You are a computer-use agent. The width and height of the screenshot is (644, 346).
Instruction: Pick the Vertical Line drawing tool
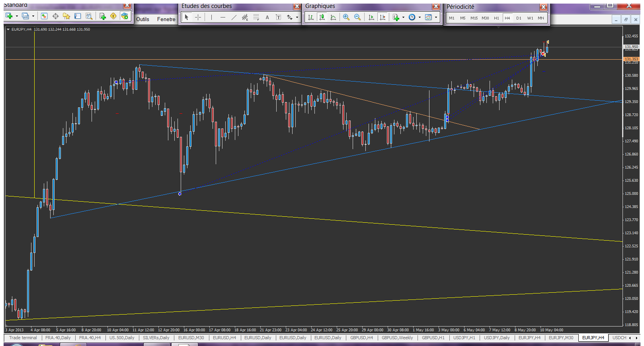tap(211, 17)
